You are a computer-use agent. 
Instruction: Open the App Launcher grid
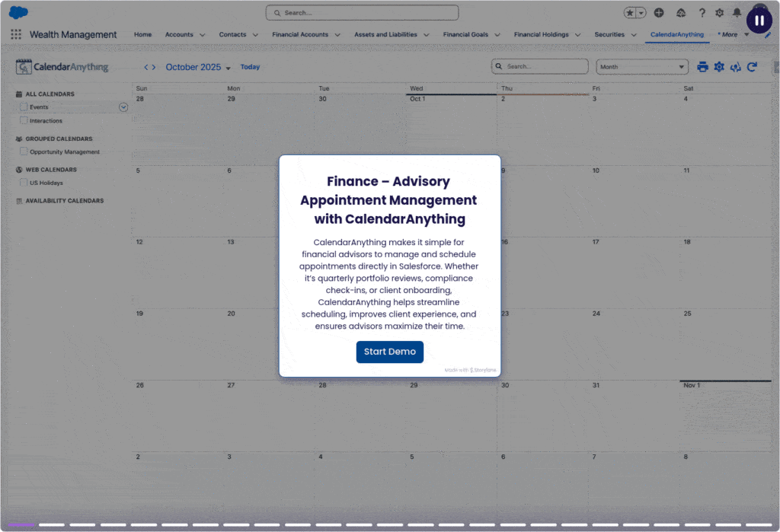point(16,34)
